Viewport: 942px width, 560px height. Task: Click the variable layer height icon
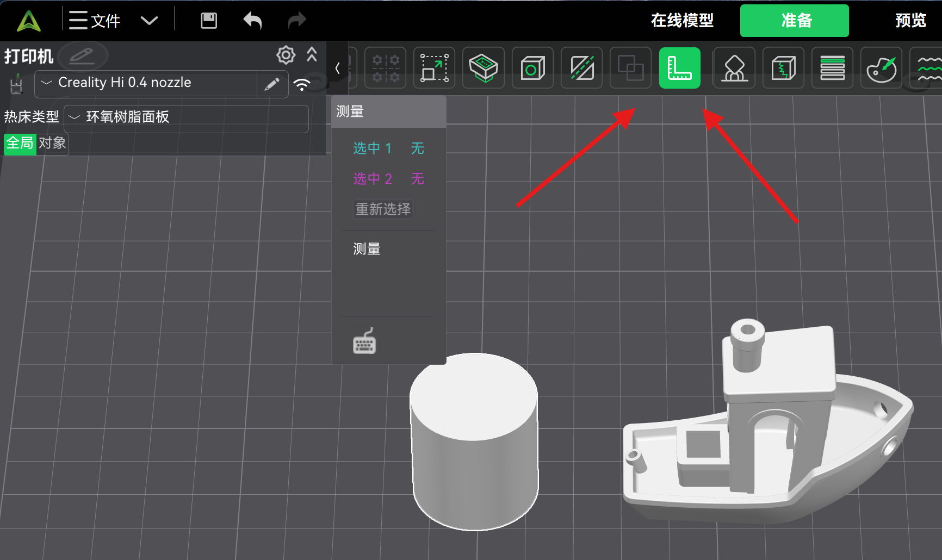tap(832, 69)
